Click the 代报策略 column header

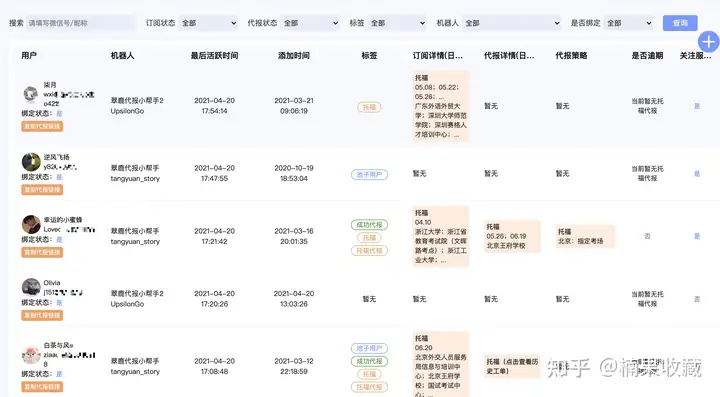pos(571,56)
